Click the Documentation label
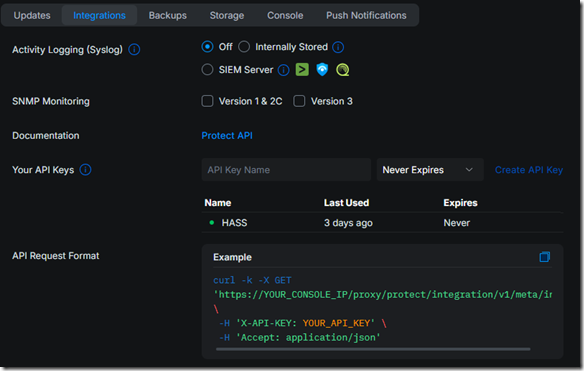 point(45,136)
